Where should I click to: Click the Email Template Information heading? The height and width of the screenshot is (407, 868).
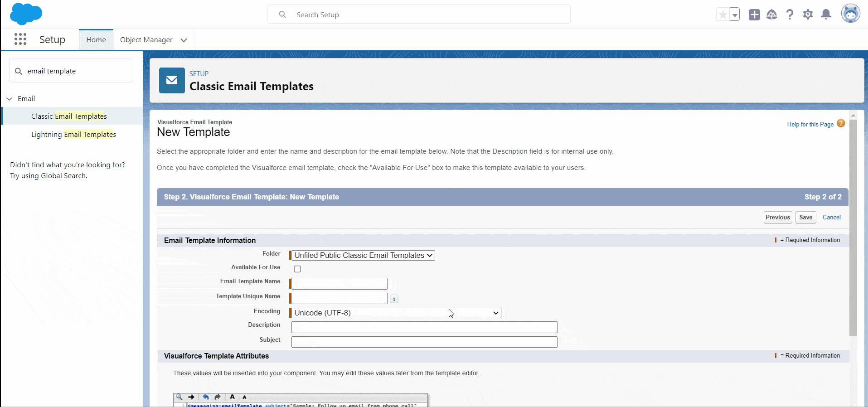pyautogui.click(x=210, y=240)
